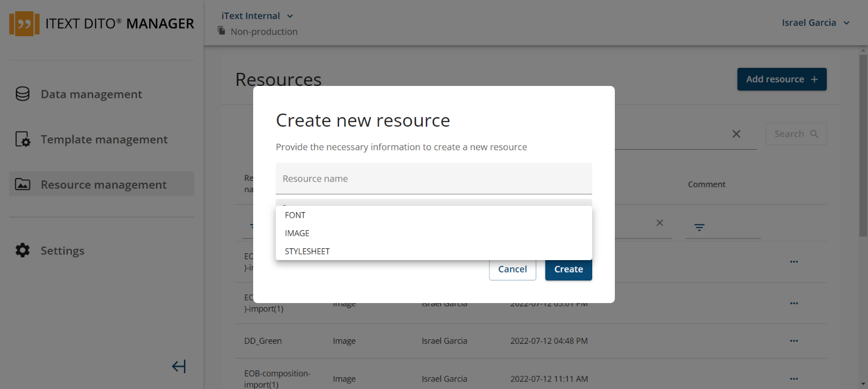Collapse the sidebar with the arrow icon
This screenshot has width=868, height=389.
179,366
